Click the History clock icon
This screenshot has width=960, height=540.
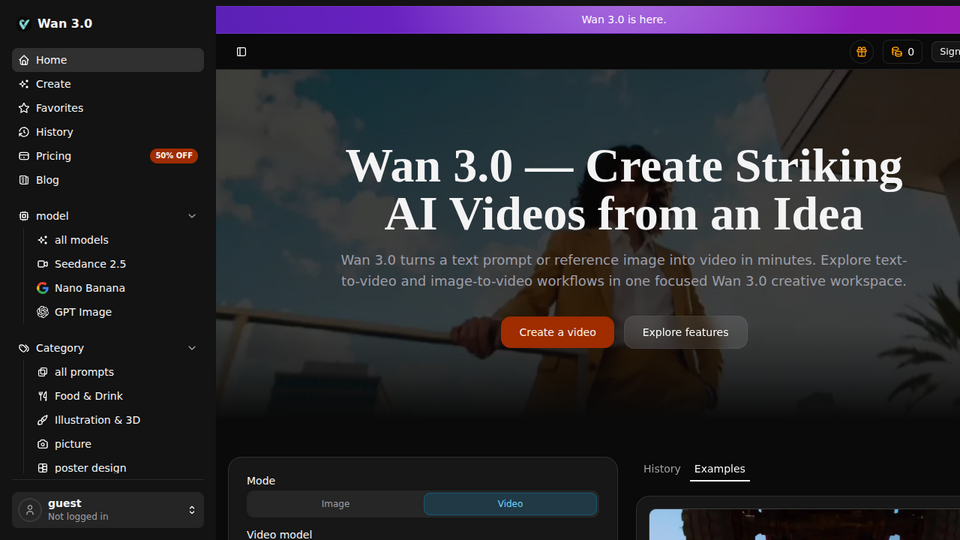24,132
